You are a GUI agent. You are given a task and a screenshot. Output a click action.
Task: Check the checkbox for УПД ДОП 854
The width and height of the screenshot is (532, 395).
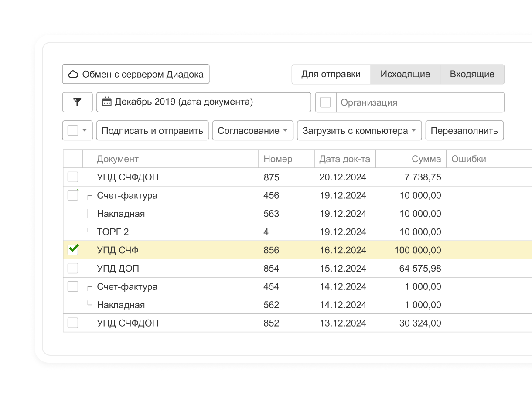(x=73, y=268)
